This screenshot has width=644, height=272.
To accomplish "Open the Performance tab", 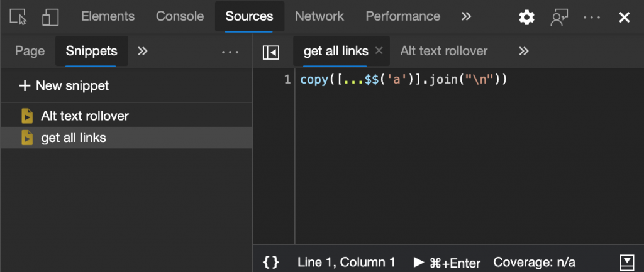I will click(403, 16).
